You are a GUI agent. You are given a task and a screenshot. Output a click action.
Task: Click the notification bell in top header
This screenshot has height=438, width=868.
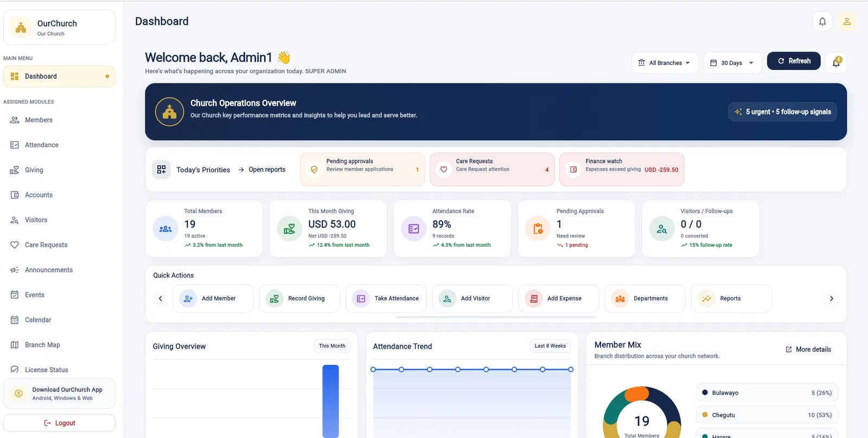click(822, 22)
